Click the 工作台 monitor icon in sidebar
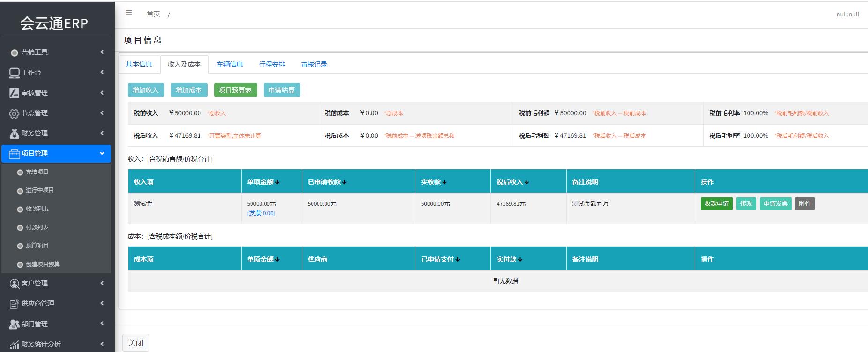Viewport: 868px width, 352px height. click(15, 73)
